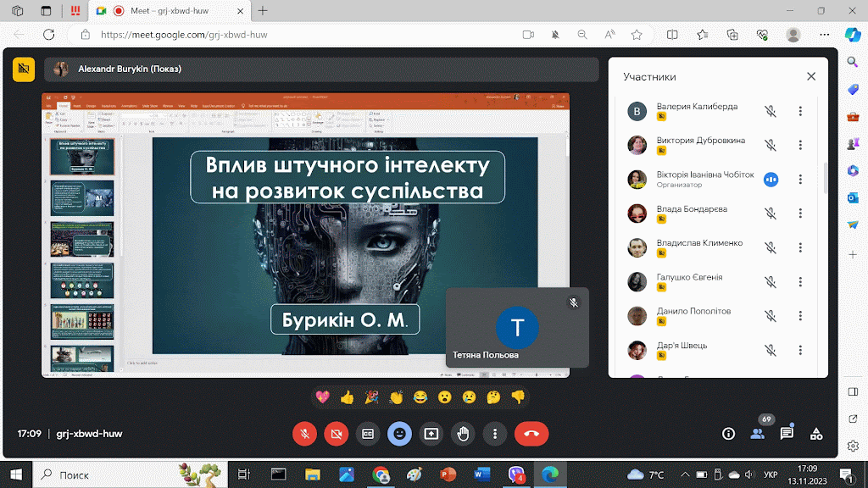Show participants list with 69 badge
Image resolution: width=868 pixels, height=488 pixels.
758,433
